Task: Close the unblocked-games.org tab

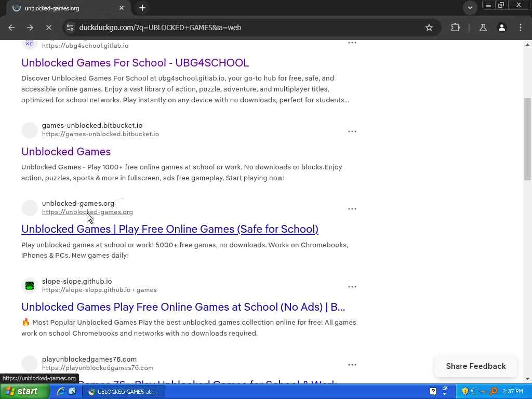Action: pyautogui.click(x=122, y=8)
